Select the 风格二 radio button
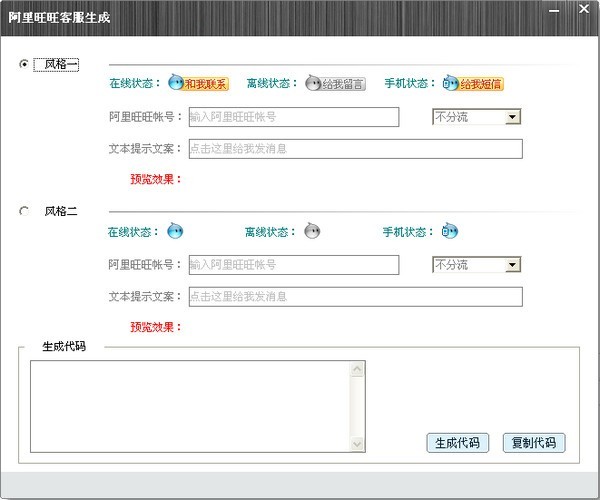This screenshot has height=500, width=600. pos(24,211)
